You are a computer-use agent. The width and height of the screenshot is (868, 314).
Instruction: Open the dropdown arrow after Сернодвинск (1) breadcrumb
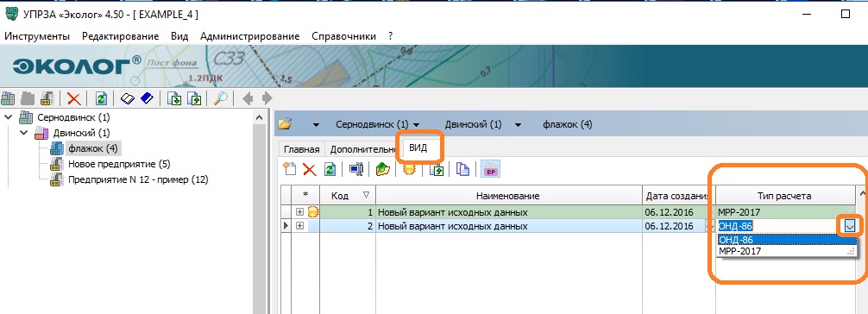(416, 125)
